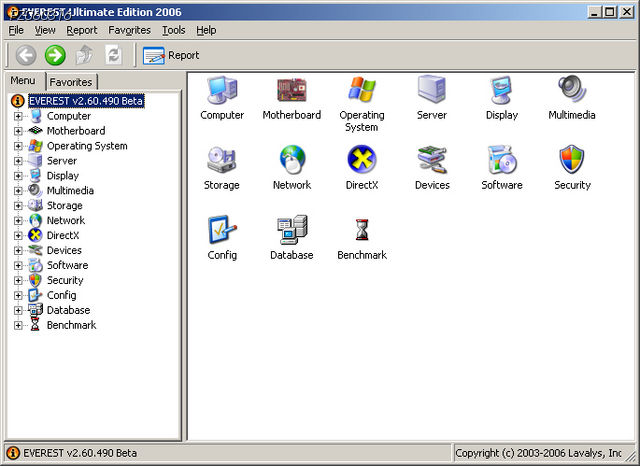Click the green Forward arrow toolbar button
The image size is (640, 466).
[55, 55]
